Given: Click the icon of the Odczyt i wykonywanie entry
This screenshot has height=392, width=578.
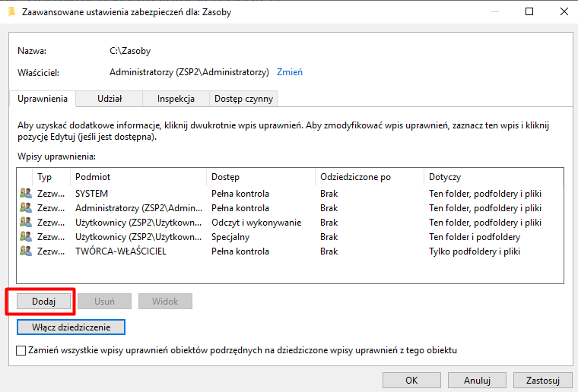Looking at the screenshot, I should point(26,223).
